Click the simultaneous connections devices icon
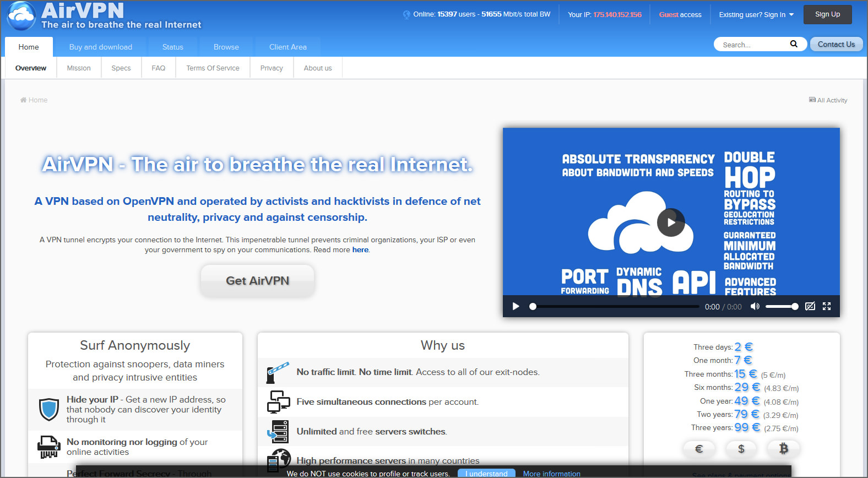Viewport: 868px width, 478px height. (278, 402)
